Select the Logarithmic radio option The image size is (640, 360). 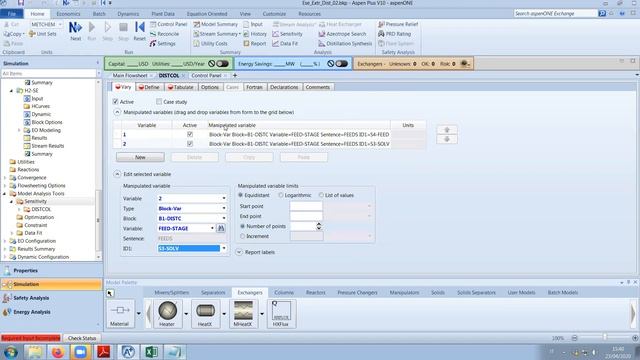[281, 195]
